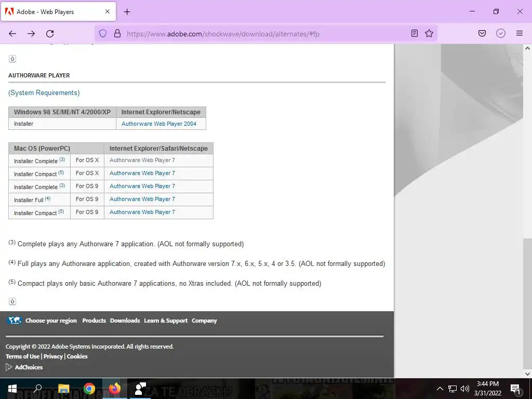Click the AUTHORWARE PLAYER heading

pyautogui.click(x=39, y=75)
